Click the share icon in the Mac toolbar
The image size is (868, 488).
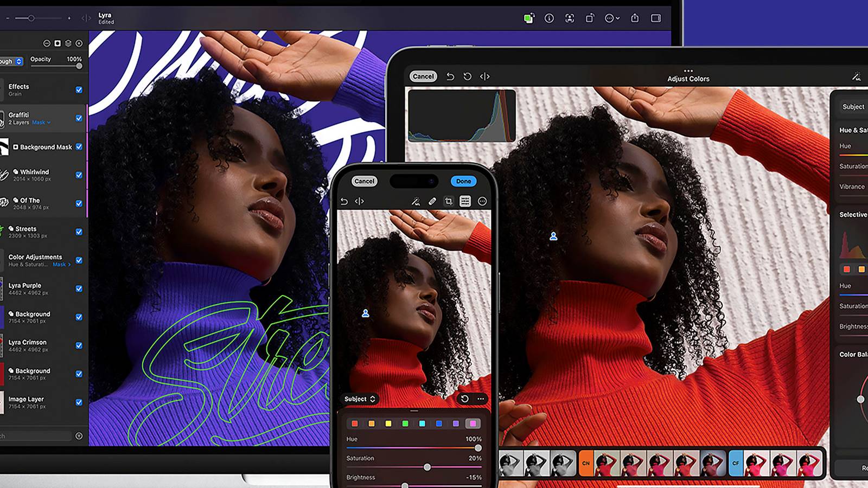click(x=635, y=18)
